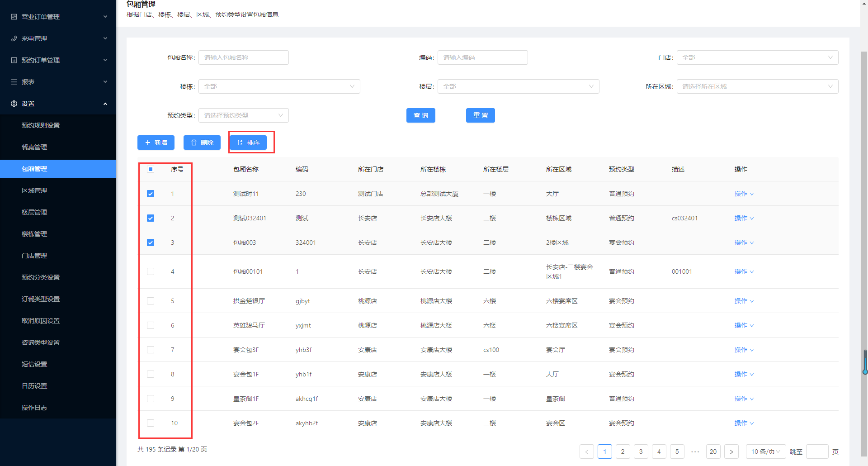The image size is (868, 466).
Task: Uncheck row 3 包厢003 checkbox
Action: [x=151, y=243]
